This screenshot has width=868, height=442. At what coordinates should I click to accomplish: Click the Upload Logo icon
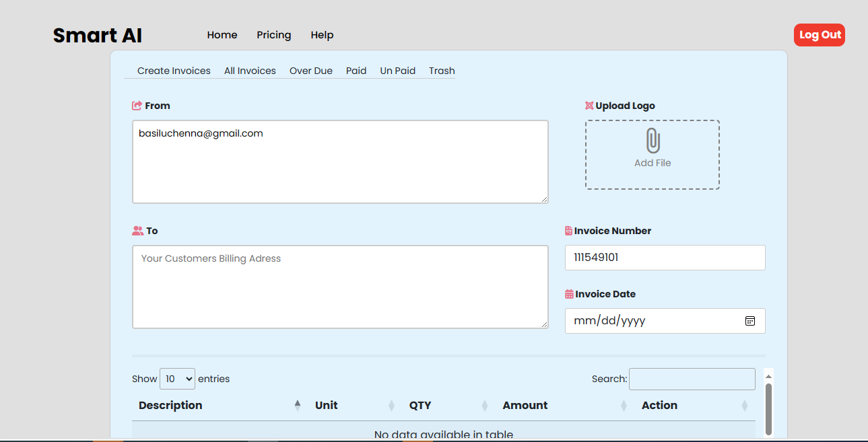tap(589, 106)
